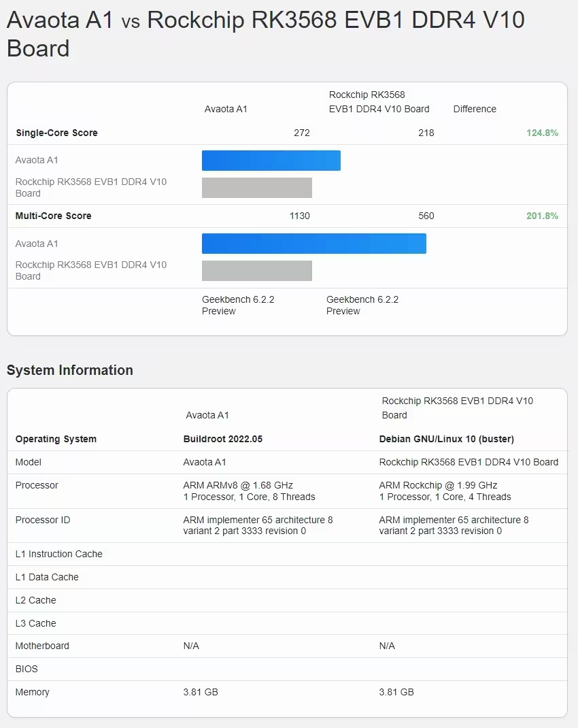Click the Debian GNU/Linux 10 (buster) entry
The height and width of the screenshot is (728, 578).
pyautogui.click(x=446, y=439)
